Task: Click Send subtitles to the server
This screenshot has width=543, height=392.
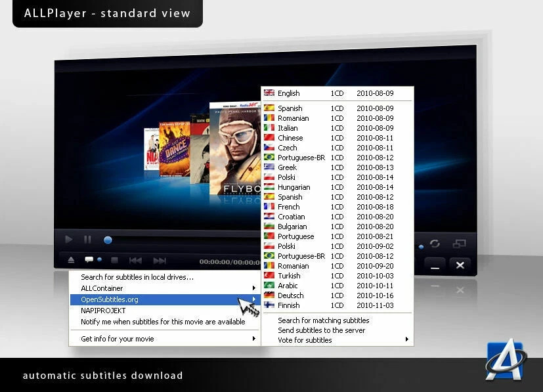Action: [x=337, y=330]
